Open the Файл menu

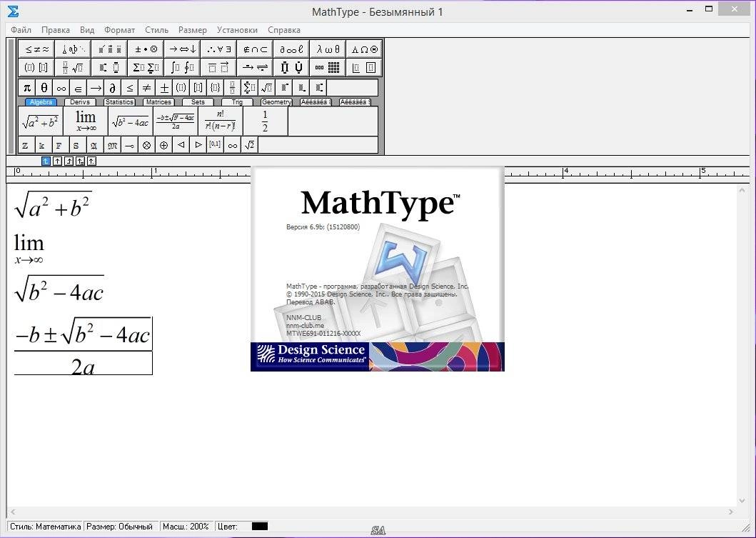click(x=21, y=30)
